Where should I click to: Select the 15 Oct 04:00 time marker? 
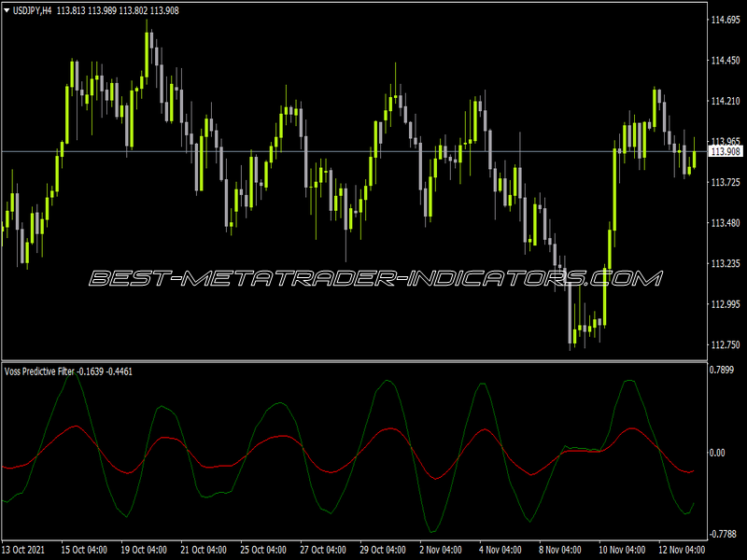84,550
